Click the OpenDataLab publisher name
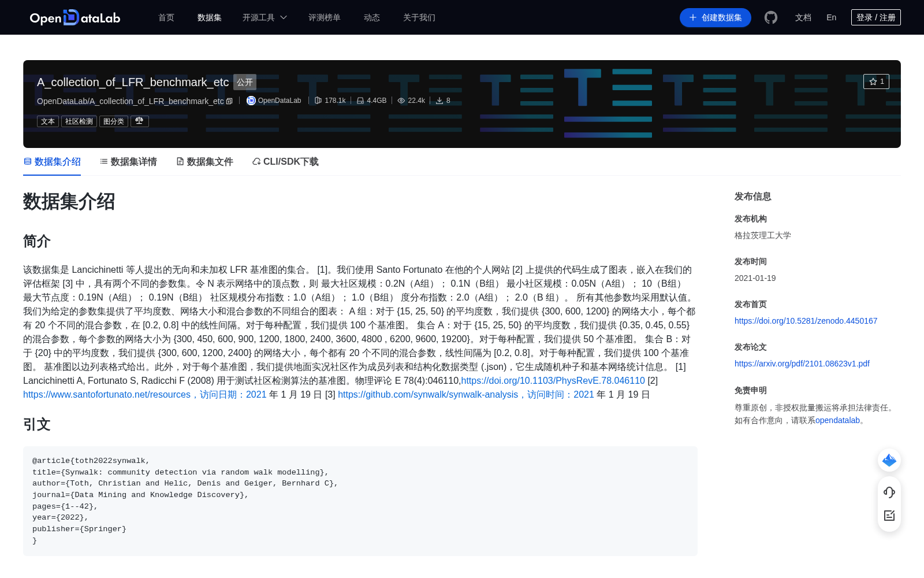Image resolution: width=924 pixels, height=578 pixels. coord(280,101)
